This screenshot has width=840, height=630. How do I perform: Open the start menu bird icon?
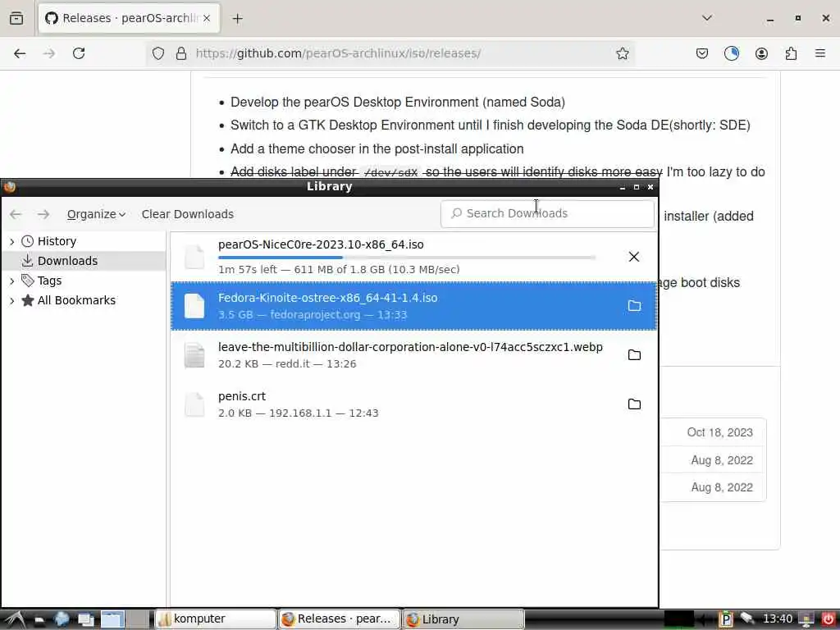[x=15, y=619]
